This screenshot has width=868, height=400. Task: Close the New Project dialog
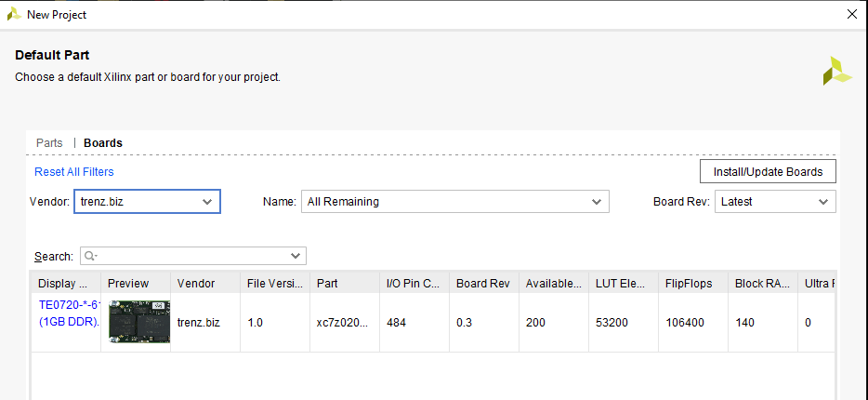[852, 14]
